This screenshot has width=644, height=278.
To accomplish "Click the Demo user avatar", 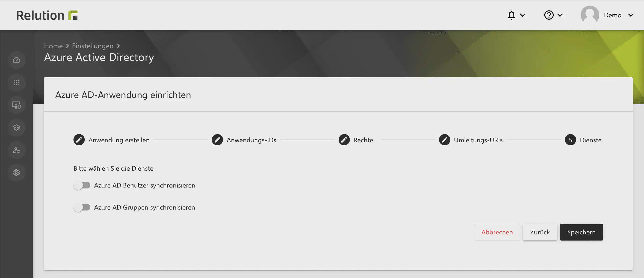I will [x=589, y=15].
